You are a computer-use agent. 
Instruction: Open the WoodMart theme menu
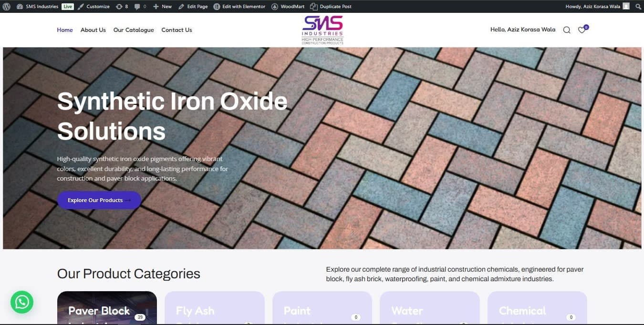288,7
